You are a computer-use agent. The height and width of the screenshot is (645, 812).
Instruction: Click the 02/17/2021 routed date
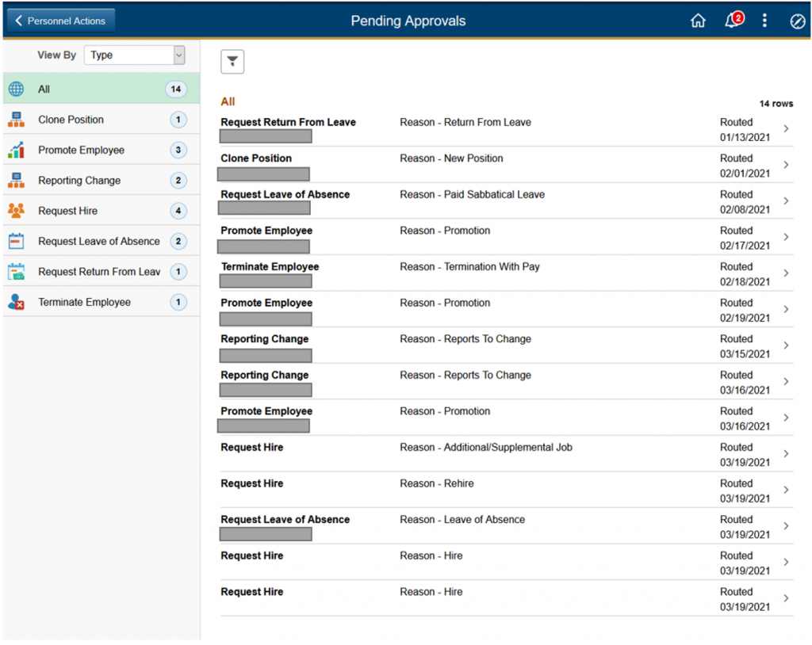click(745, 246)
